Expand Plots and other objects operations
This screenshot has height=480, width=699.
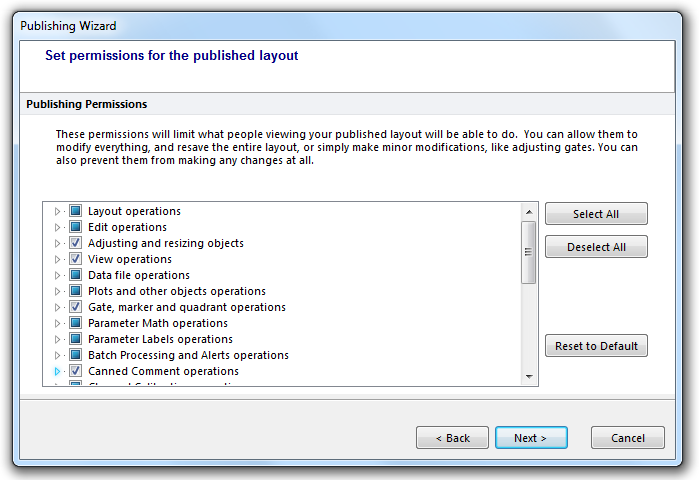tap(57, 291)
